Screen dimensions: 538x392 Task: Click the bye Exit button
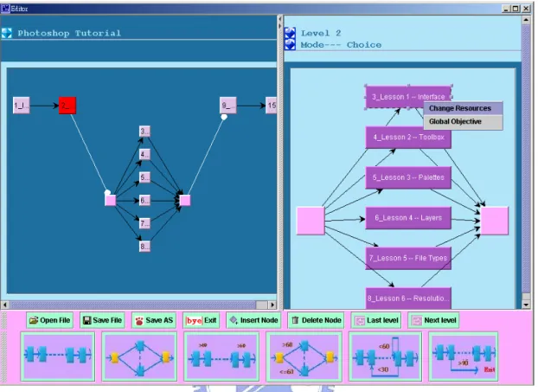click(201, 320)
